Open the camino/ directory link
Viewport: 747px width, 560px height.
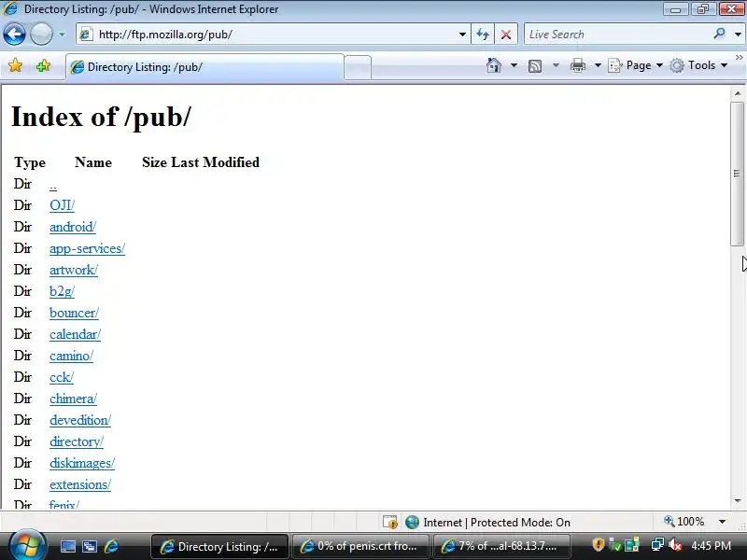click(72, 356)
